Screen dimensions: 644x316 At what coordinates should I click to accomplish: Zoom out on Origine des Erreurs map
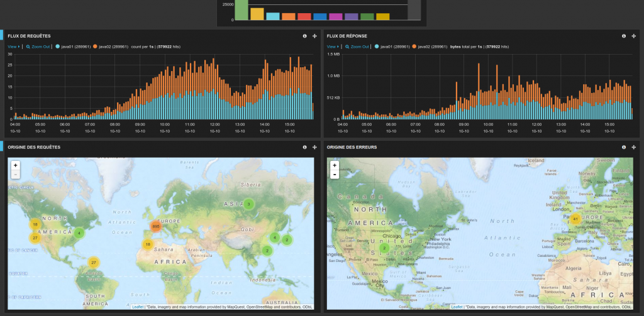tap(335, 174)
